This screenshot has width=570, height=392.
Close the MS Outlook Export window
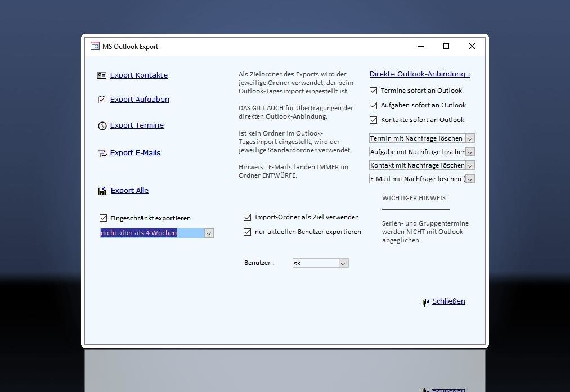coord(472,46)
